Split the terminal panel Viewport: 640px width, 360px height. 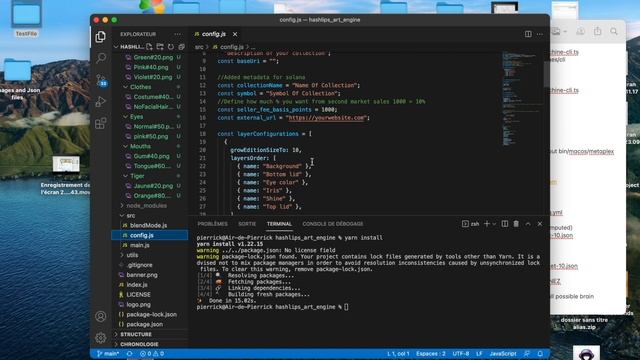point(505,224)
